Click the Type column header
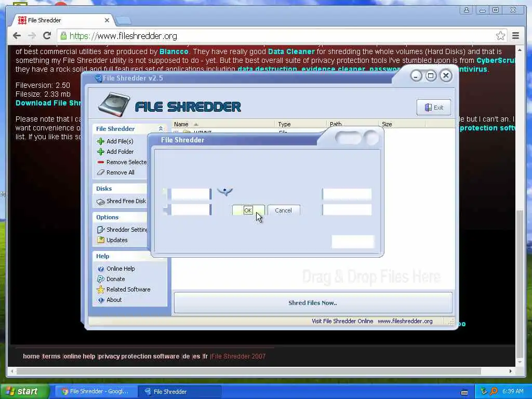The height and width of the screenshot is (399, 532). (300, 124)
